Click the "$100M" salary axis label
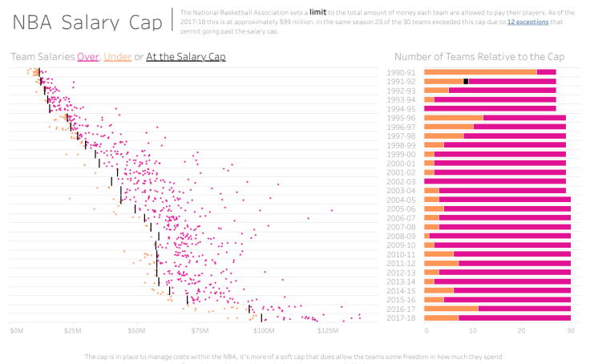 point(264,330)
